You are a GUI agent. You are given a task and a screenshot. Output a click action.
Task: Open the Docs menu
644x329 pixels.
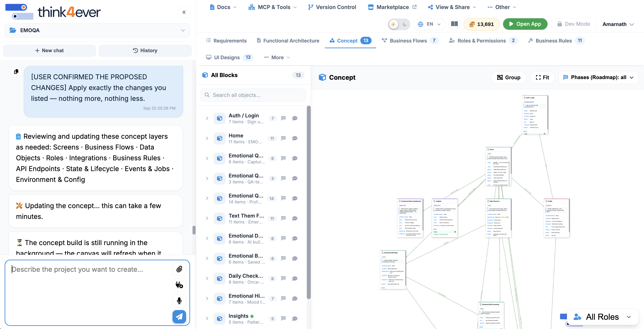point(223,7)
